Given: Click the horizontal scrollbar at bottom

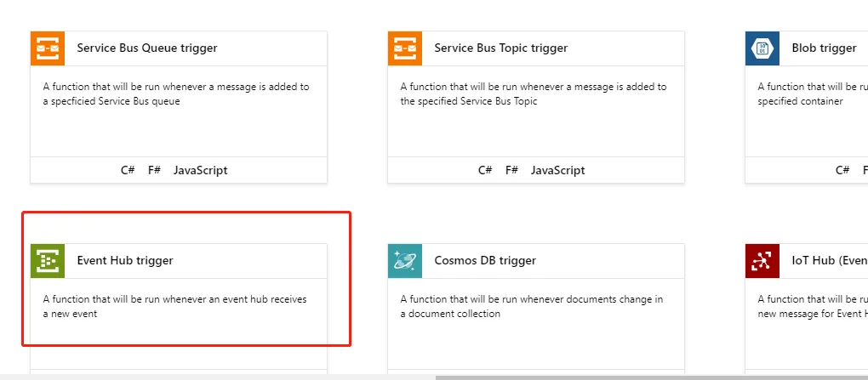Looking at the screenshot, I should point(652,377).
